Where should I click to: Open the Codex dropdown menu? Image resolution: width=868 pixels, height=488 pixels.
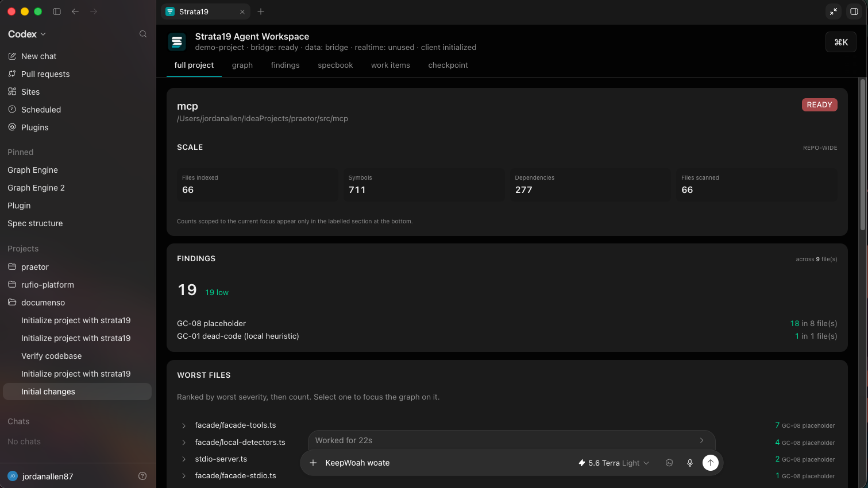27,34
